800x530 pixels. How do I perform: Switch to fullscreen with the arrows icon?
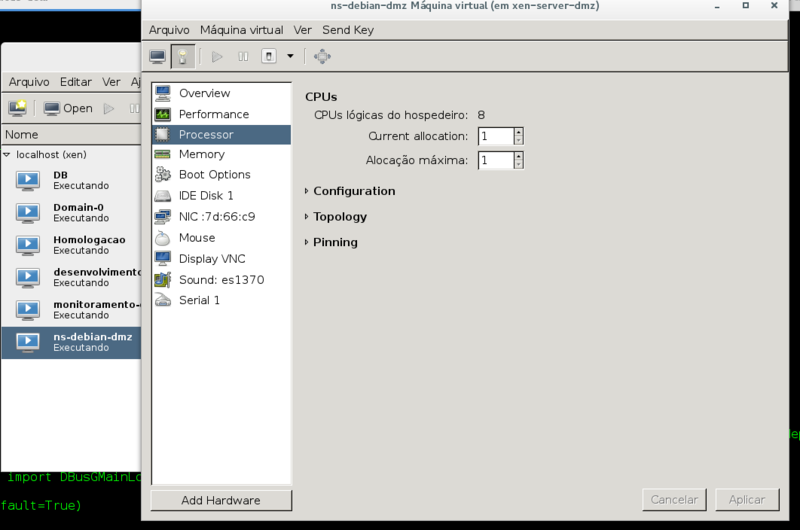[322, 57]
